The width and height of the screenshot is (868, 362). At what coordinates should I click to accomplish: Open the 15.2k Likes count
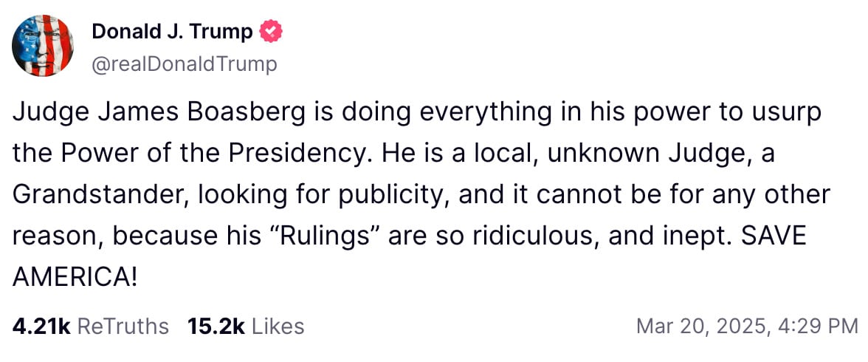click(x=216, y=326)
